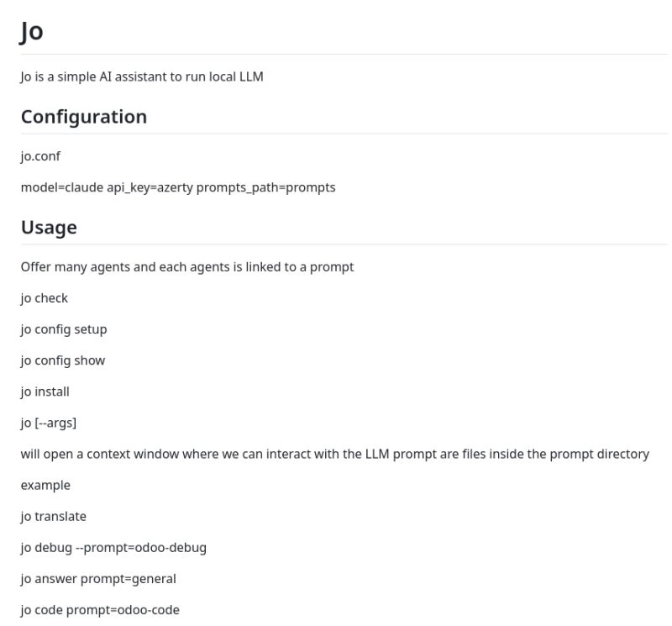Click the "jo config setup" command line
672x626 pixels.
(64, 329)
